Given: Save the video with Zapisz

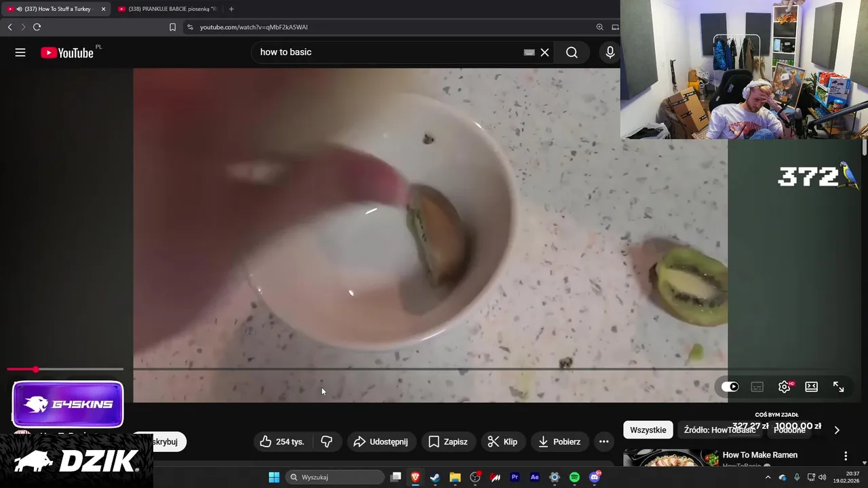Looking at the screenshot, I should click(x=448, y=441).
